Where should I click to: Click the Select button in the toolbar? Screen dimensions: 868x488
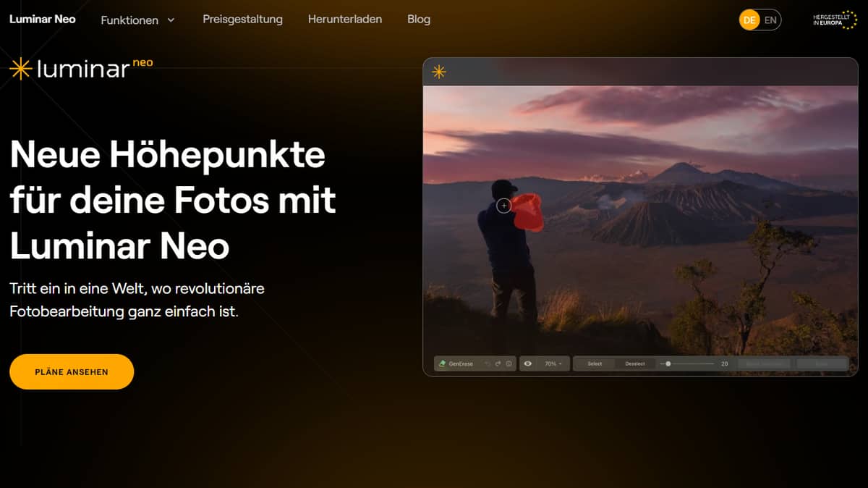coord(595,363)
